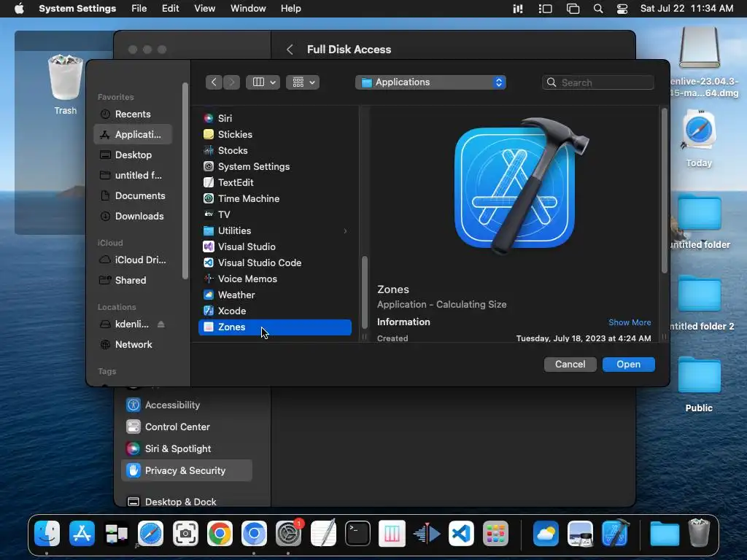Go back from Full Disk Access pane
Image resolution: width=747 pixels, height=560 pixels.
click(289, 50)
